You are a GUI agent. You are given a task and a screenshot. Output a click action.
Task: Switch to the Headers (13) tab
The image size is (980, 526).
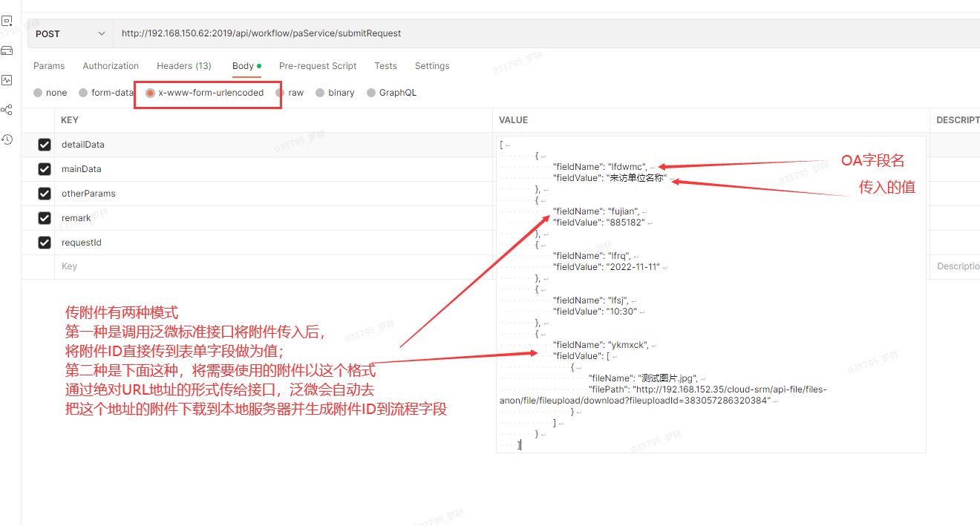click(x=183, y=66)
